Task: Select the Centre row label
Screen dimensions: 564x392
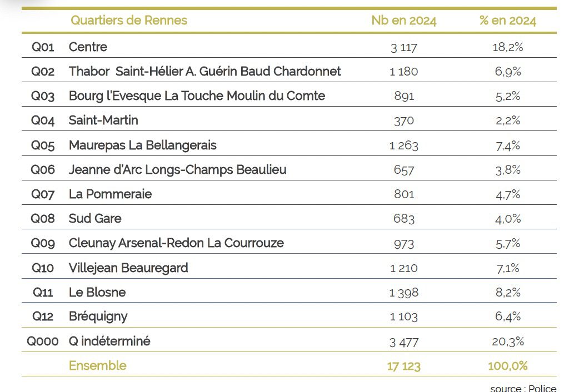Action: [88, 47]
